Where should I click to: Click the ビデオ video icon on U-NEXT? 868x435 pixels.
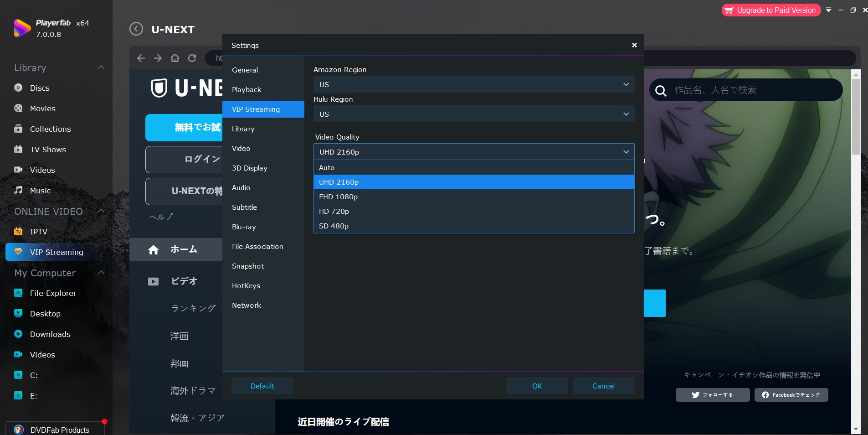[154, 281]
